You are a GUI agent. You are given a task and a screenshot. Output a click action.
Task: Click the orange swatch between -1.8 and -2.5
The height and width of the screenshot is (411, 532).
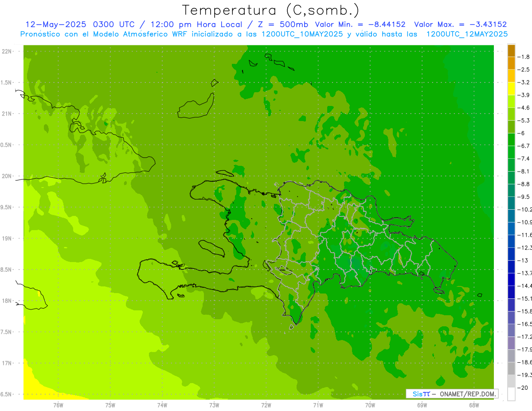(512, 63)
